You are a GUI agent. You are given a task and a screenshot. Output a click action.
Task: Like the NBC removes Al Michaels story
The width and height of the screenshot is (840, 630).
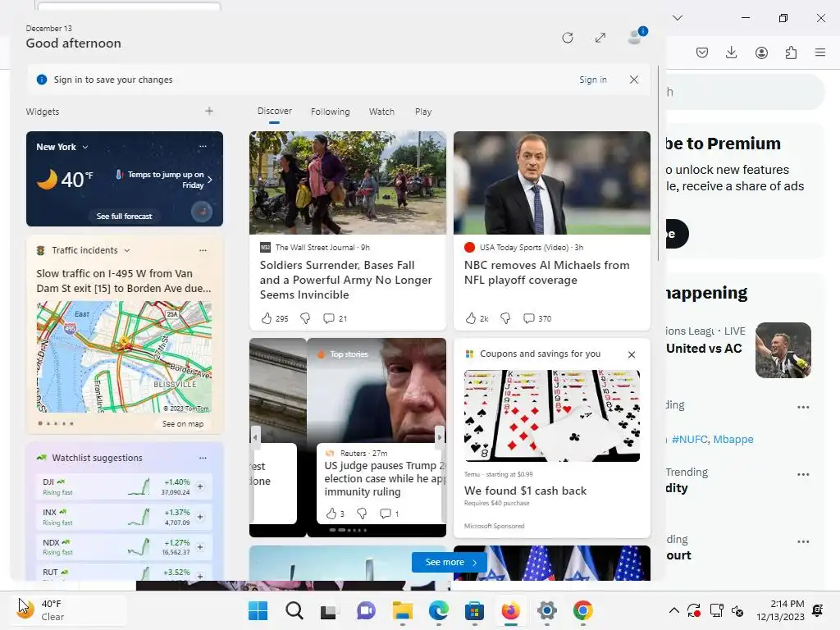coord(470,318)
